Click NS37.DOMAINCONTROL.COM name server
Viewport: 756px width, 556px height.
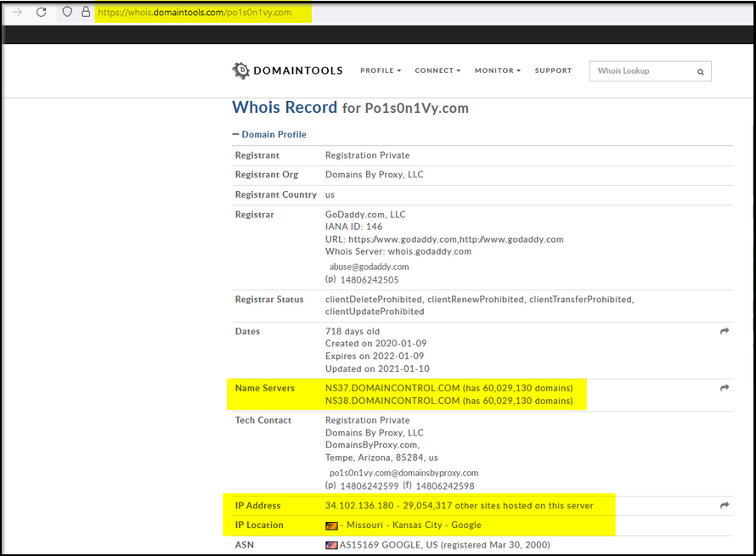392,388
